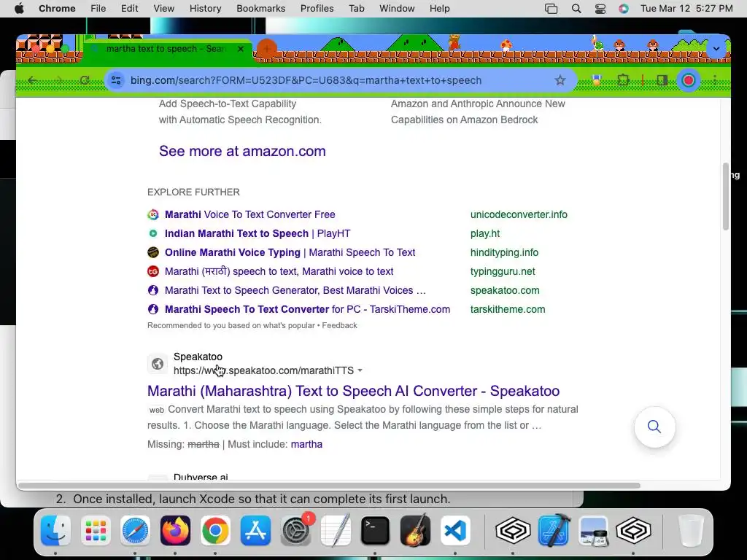Screen dimensions: 747x560
Task: Open the File menu
Action: tap(98, 9)
